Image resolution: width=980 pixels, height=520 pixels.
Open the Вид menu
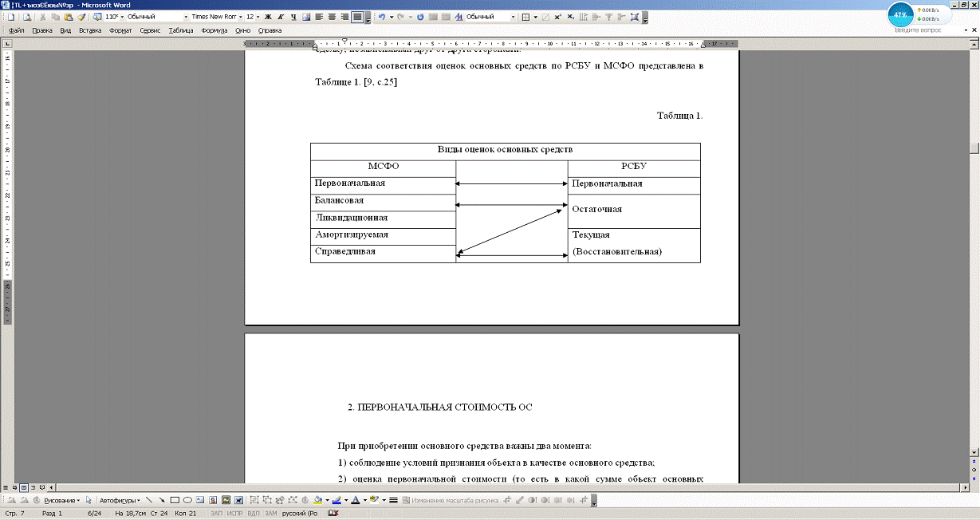(x=66, y=30)
